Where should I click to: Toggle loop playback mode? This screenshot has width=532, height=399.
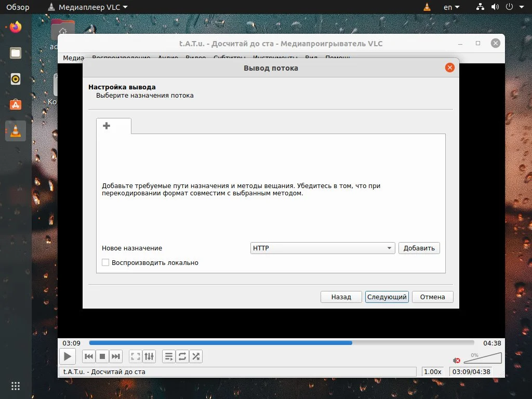point(182,356)
